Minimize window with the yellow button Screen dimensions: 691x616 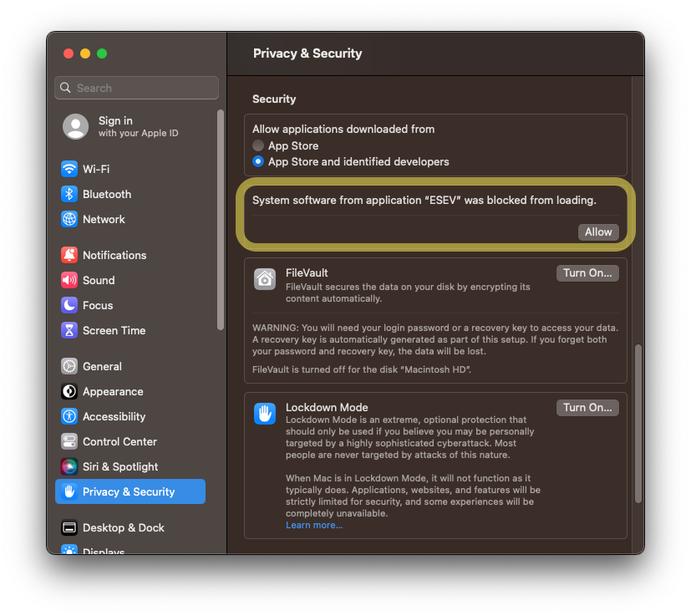[85, 53]
